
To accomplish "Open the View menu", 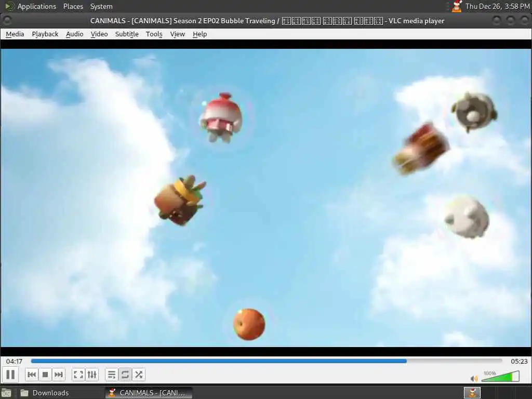I will coord(178,34).
